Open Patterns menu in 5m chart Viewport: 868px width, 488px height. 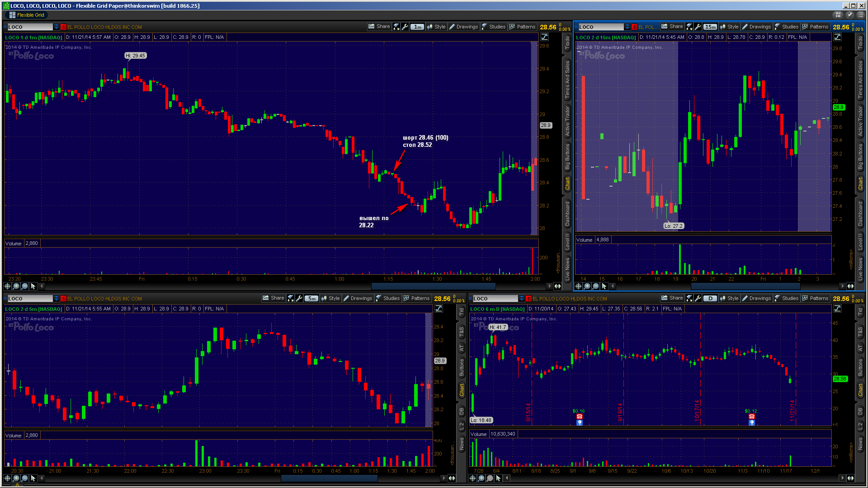416,298
